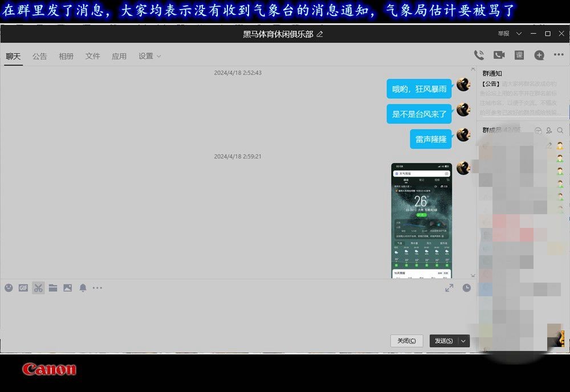The width and height of the screenshot is (570, 392).
Task: Open the 相册 tab
Action: click(66, 56)
